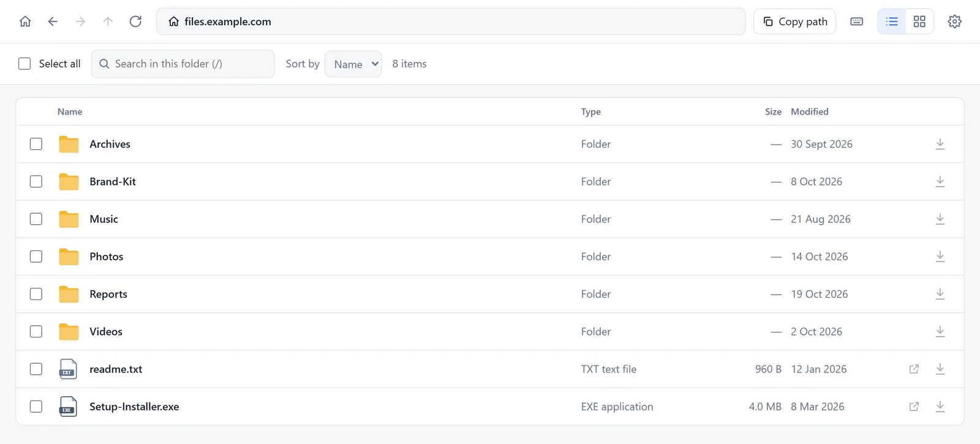Check the Brand-Kit row checkbox
Screen dimensions: 980x444
[x=36, y=181]
